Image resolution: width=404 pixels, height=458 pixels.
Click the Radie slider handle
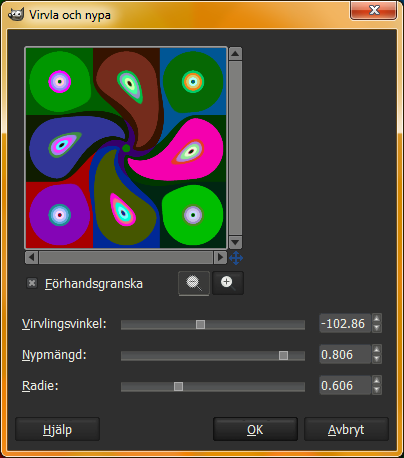[x=178, y=386]
